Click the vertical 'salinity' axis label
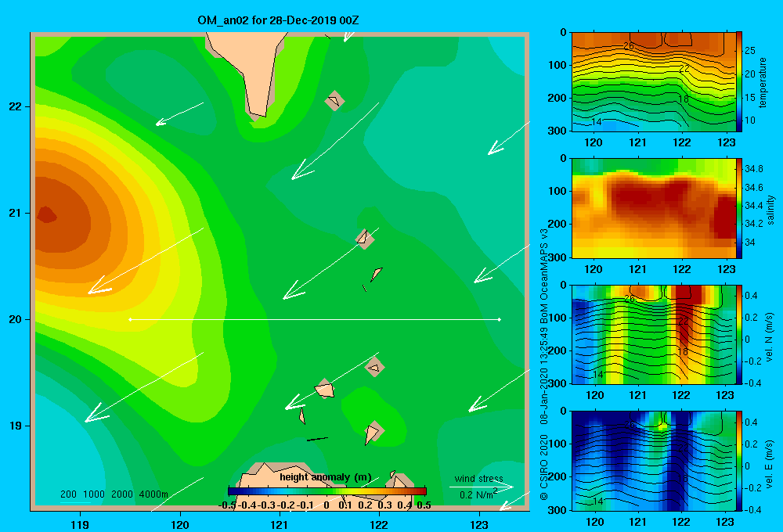 [770, 210]
